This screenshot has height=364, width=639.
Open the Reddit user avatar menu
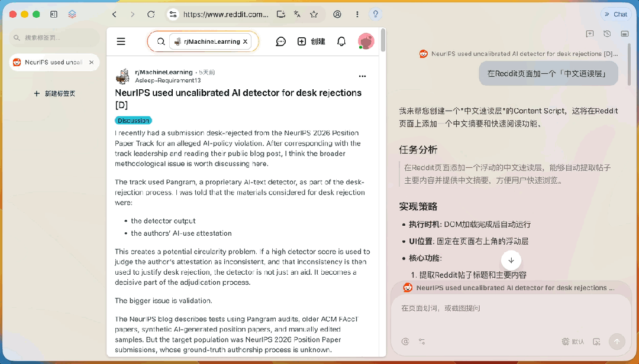click(366, 41)
